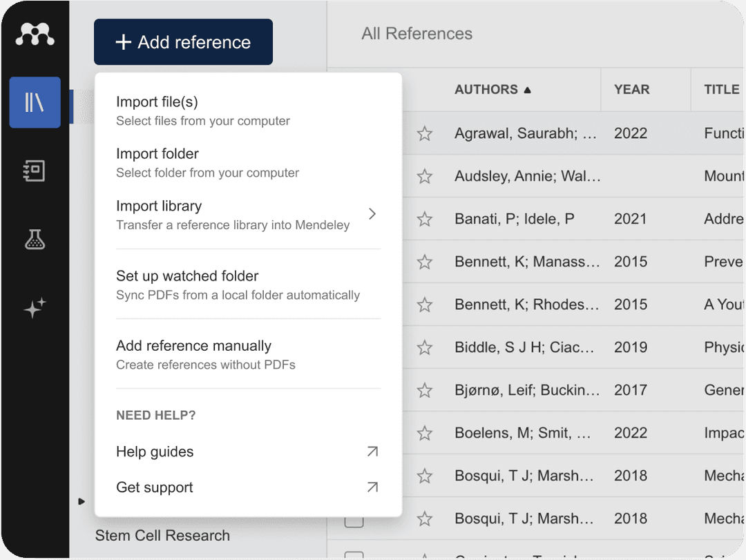Click title cell starting with Functi

pyautogui.click(x=724, y=133)
